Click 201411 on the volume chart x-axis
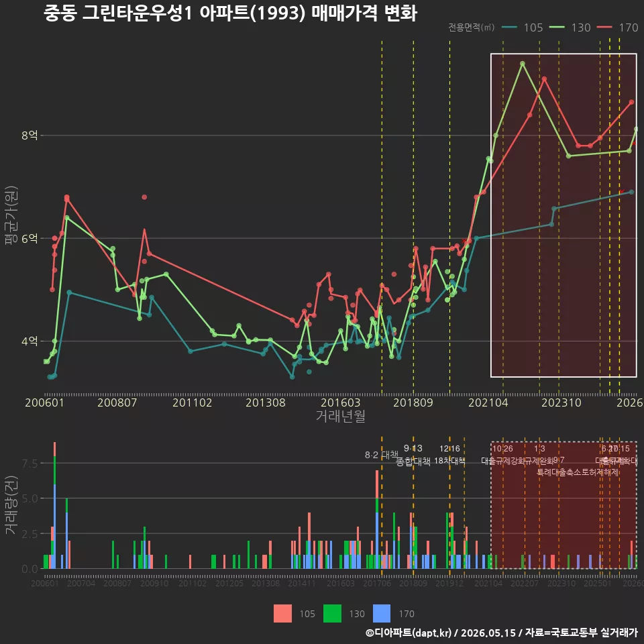Image resolution: width=644 pixels, height=644 pixels. [302, 583]
